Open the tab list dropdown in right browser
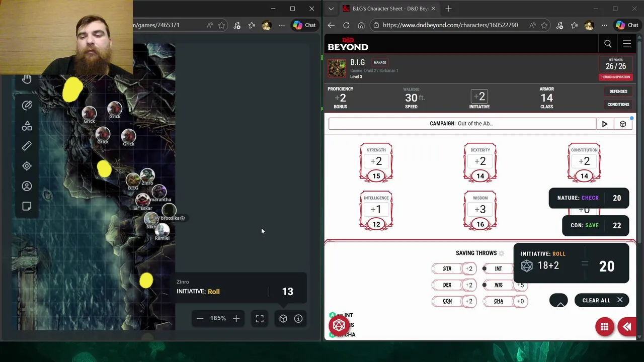 pos(331,9)
